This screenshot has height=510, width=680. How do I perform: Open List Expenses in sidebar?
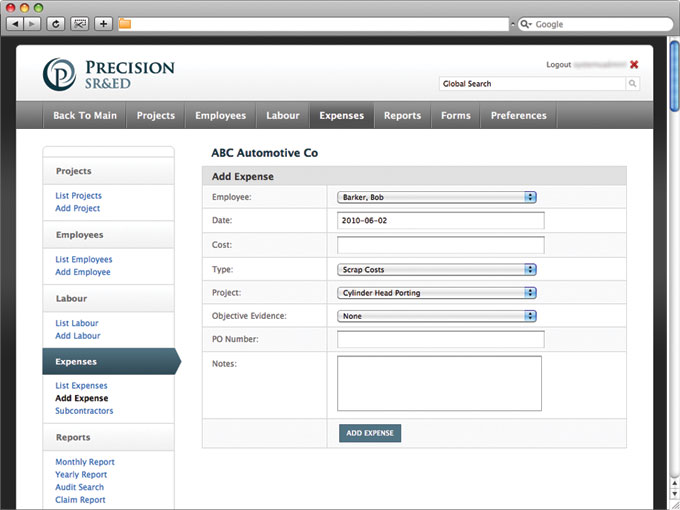(x=81, y=386)
